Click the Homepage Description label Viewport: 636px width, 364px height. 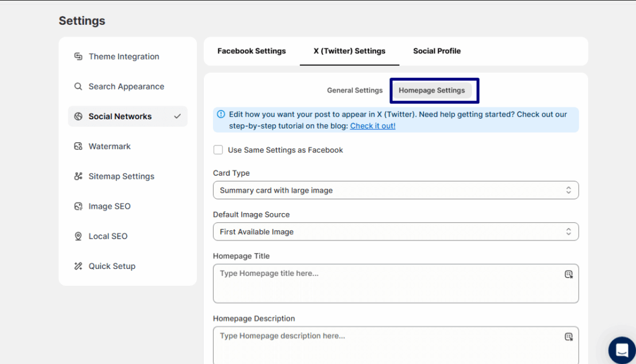coord(254,319)
